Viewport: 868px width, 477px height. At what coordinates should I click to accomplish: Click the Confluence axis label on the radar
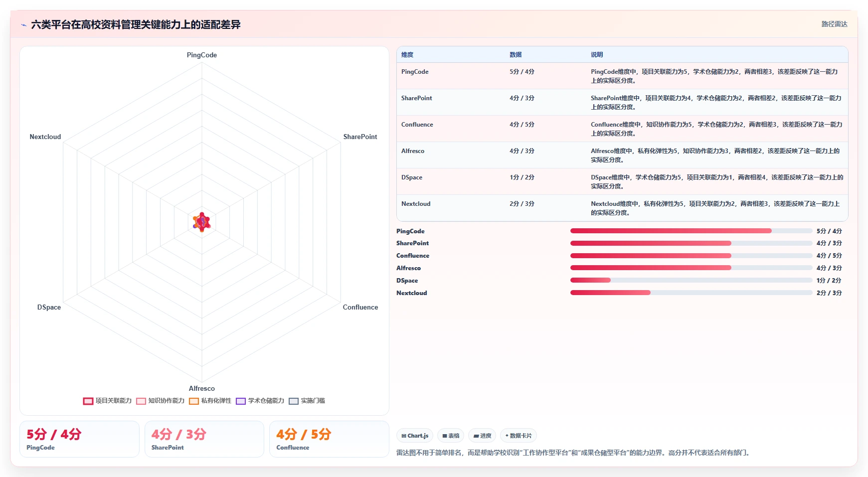pyautogui.click(x=360, y=308)
